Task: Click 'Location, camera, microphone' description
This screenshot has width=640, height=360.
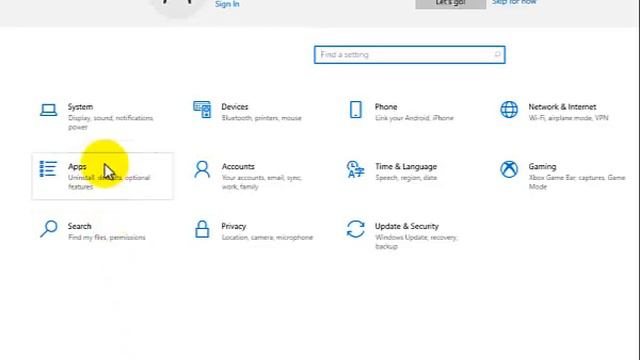Action: pos(267,237)
